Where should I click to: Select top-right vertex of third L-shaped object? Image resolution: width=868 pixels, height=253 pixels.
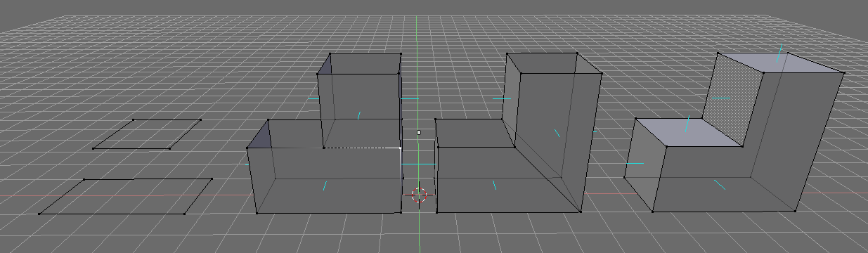coord(602,73)
